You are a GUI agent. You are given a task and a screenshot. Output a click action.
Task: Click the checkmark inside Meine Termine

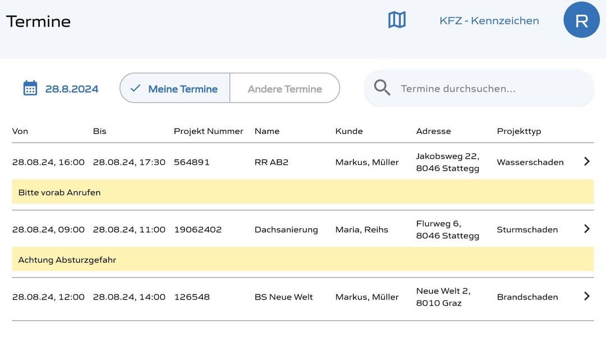coord(136,87)
